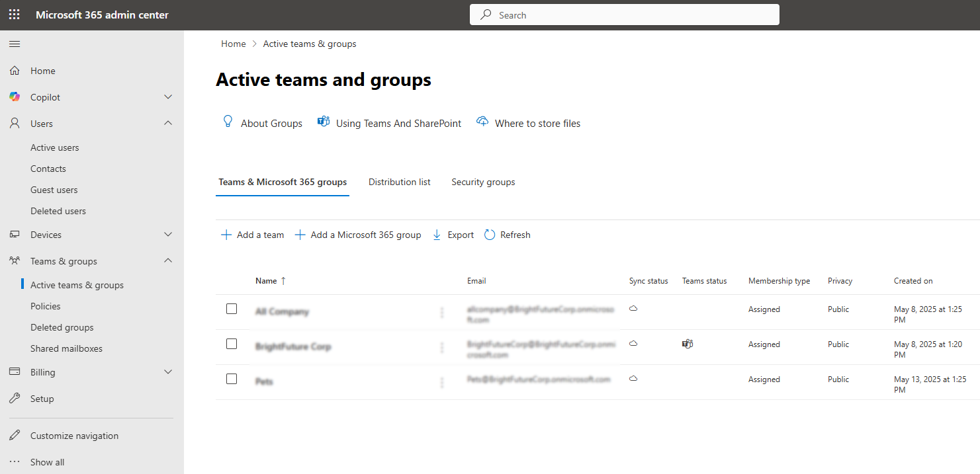Viewport: 980px width, 474px height.
Task: Collapse the Users section in sidebar
Action: [167, 123]
